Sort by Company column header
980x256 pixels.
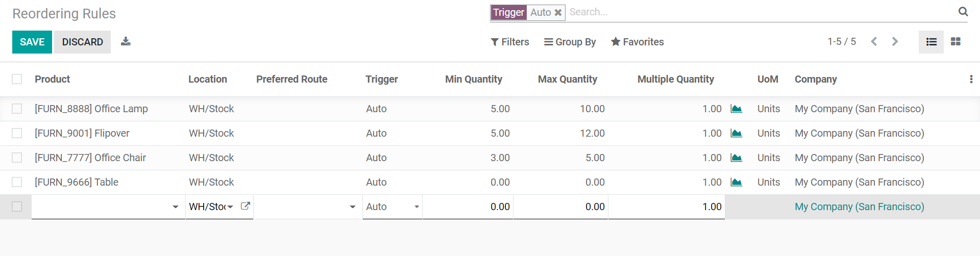(x=816, y=79)
